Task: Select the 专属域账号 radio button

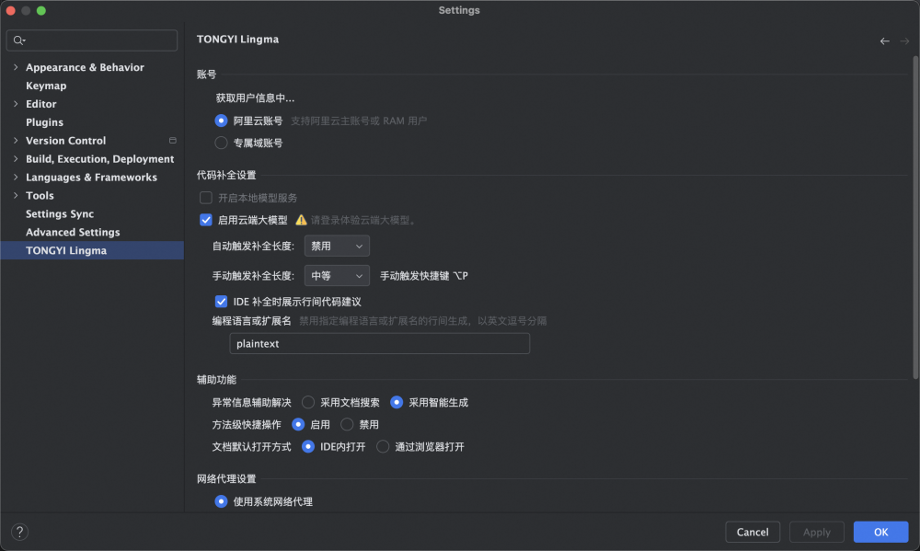Action: coord(221,143)
